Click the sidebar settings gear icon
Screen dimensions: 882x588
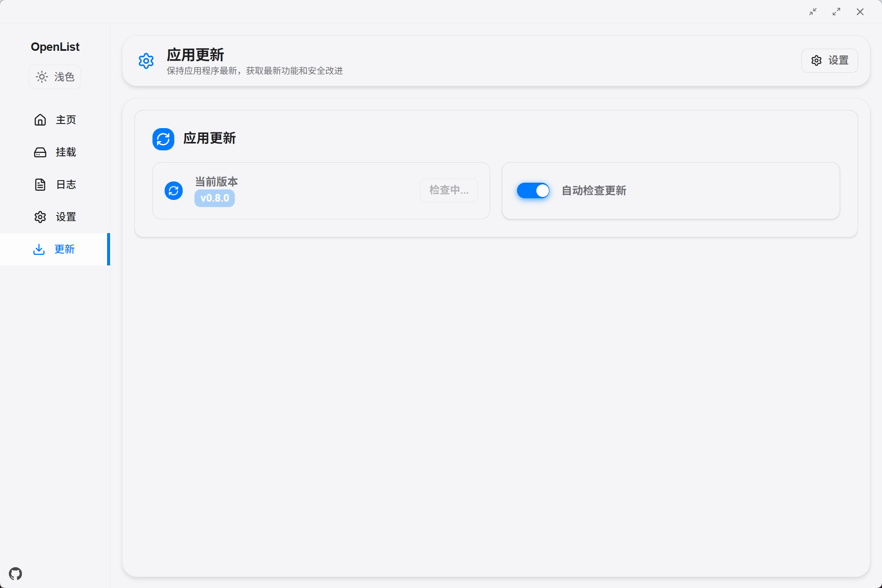[x=40, y=217]
